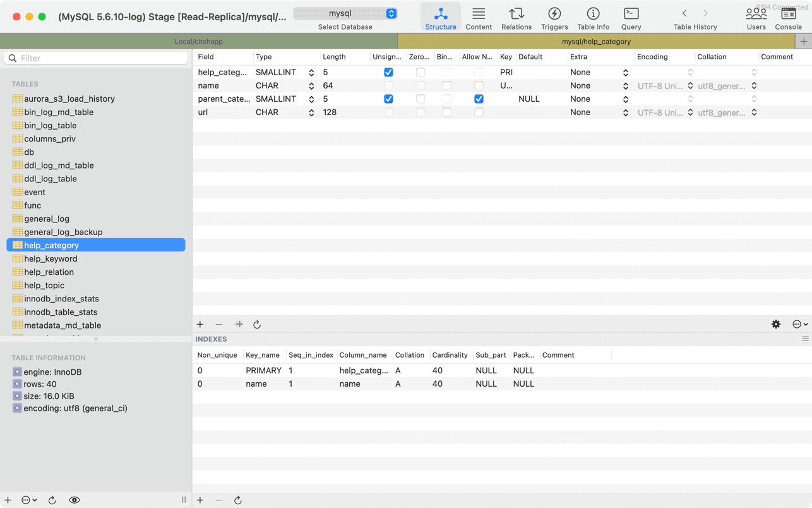Open the mysql Select Database dropdown
Image resolution: width=812 pixels, height=508 pixels.
click(345, 13)
